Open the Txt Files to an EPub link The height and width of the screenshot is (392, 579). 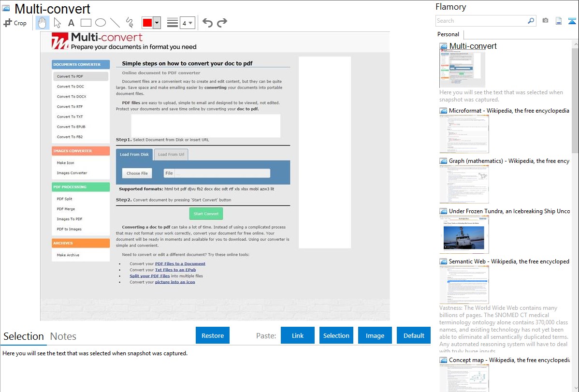(175, 270)
